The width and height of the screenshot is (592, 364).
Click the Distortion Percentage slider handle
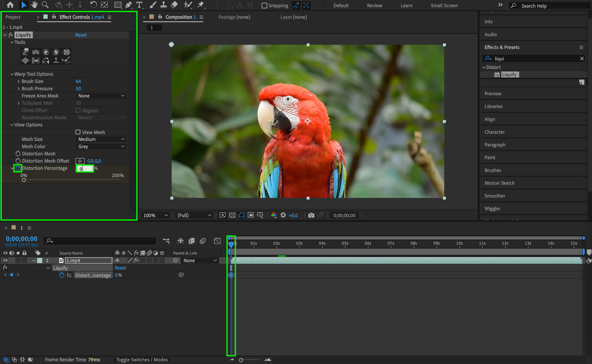24,180
